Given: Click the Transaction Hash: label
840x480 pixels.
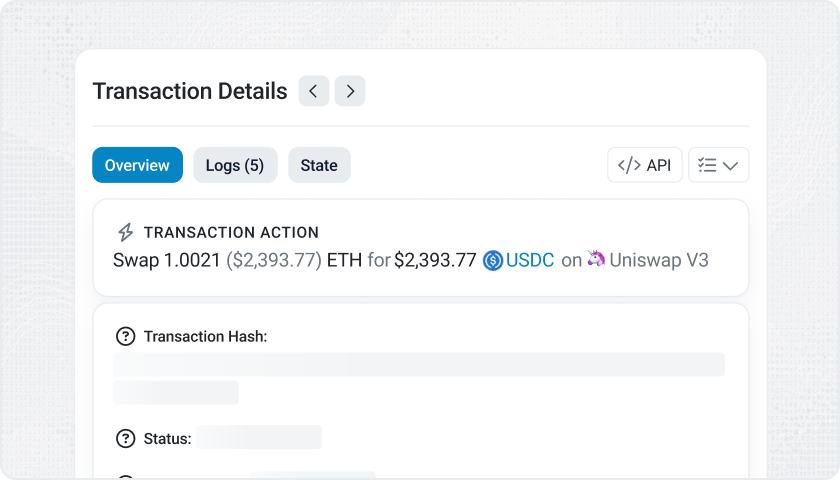Looking at the screenshot, I should (x=205, y=336).
